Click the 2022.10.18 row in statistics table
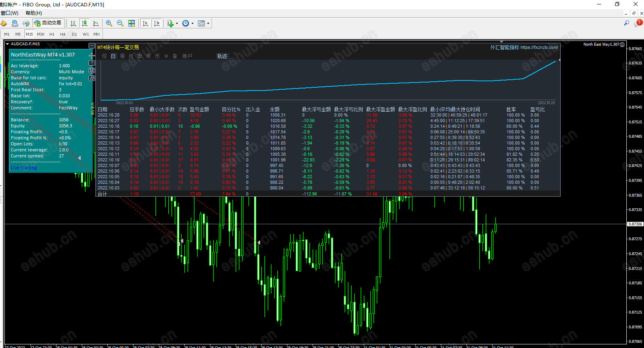The height and width of the screenshot is (348, 644). [x=109, y=126]
